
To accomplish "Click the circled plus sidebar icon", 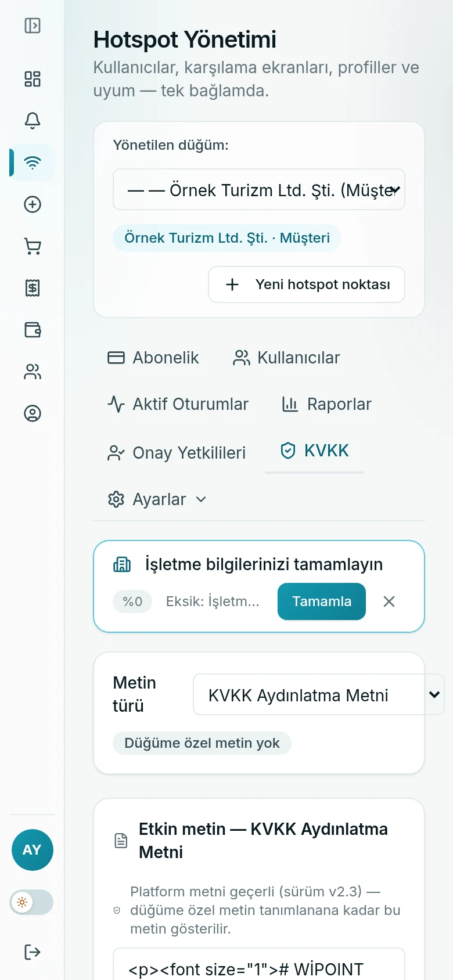I will (x=33, y=204).
